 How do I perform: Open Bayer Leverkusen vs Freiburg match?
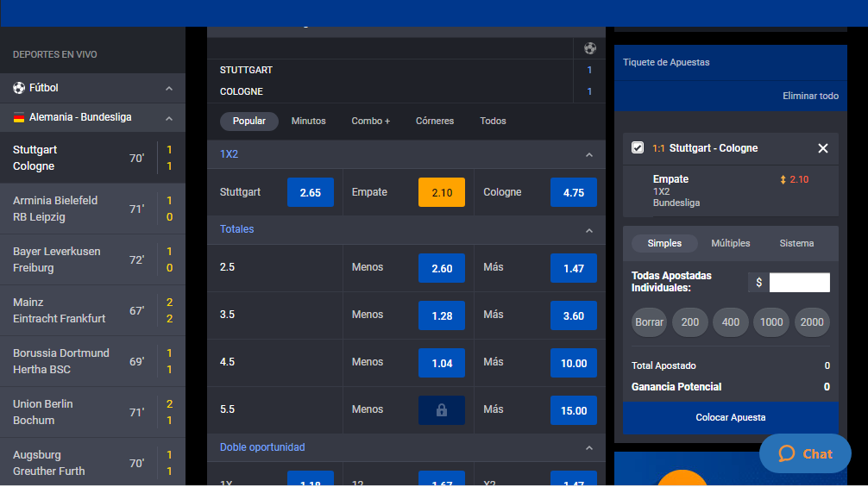point(92,259)
